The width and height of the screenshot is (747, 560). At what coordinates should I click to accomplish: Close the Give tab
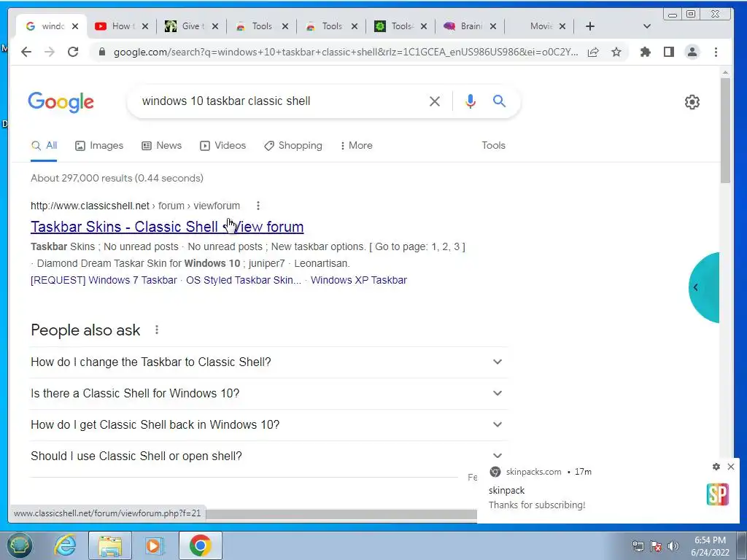(x=215, y=26)
